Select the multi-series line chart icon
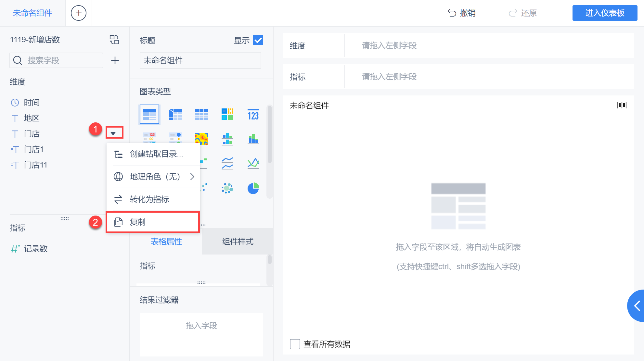The image size is (644, 361). (253, 163)
